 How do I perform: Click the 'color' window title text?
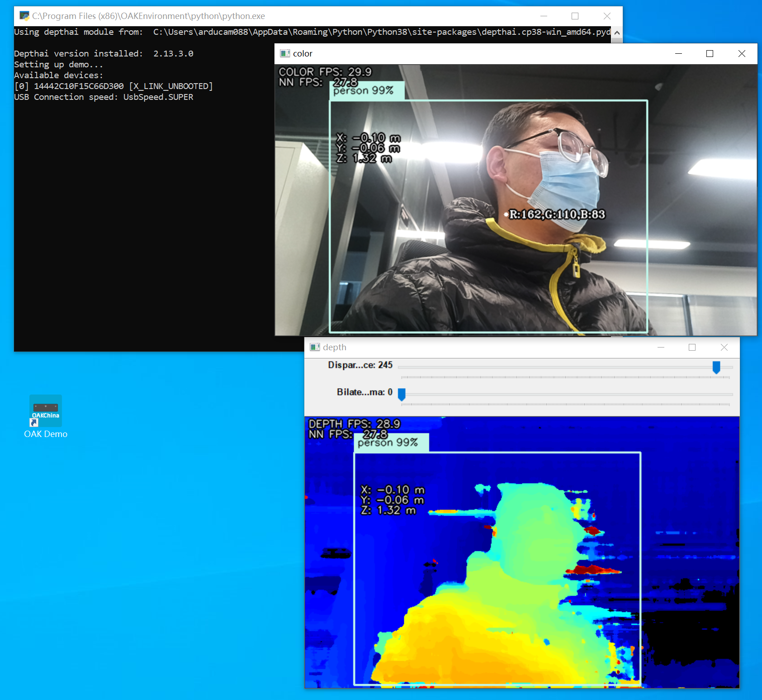[303, 54]
